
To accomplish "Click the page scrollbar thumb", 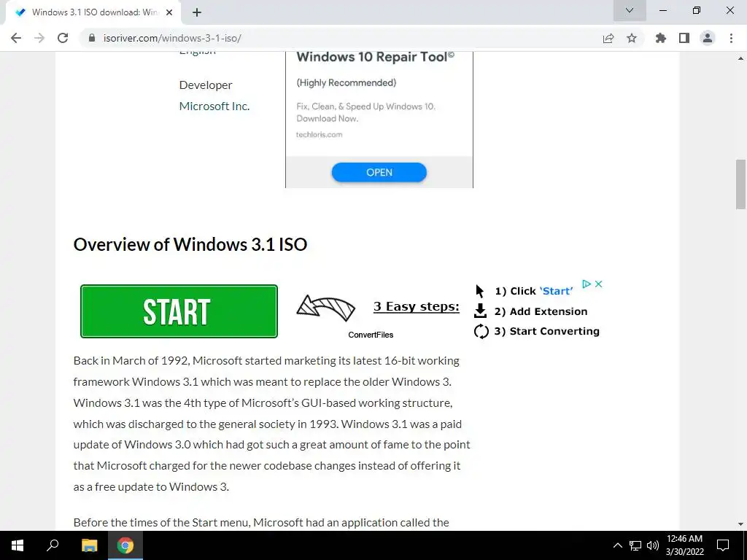I will pos(740,184).
